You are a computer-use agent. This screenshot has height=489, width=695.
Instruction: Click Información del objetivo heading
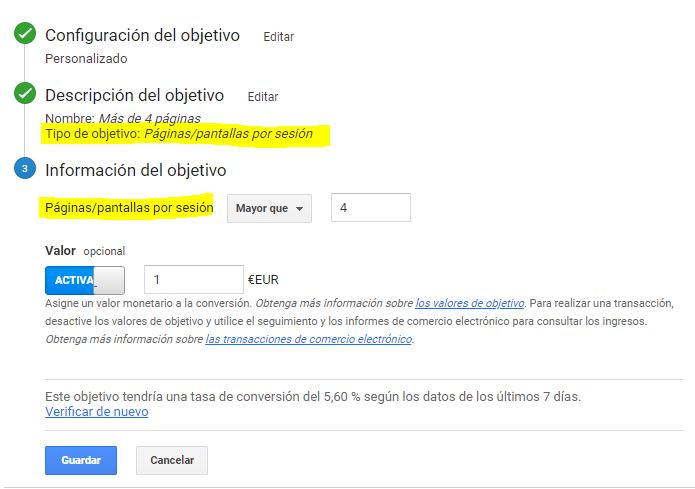[x=136, y=170]
